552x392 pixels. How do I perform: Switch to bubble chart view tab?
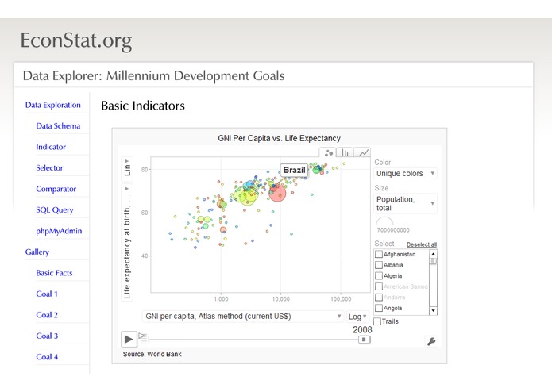tap(328, 152)
